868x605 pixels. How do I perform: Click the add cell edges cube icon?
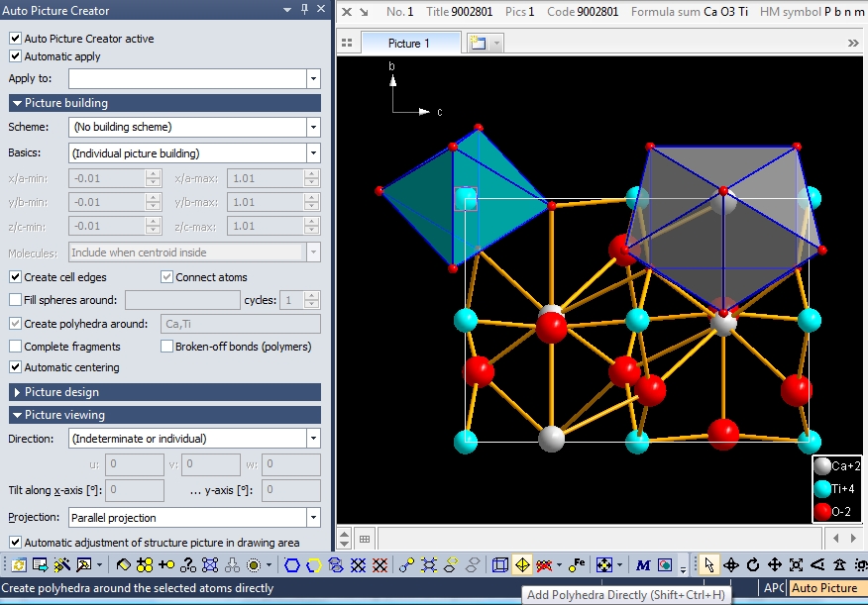[x=500, y=565]
